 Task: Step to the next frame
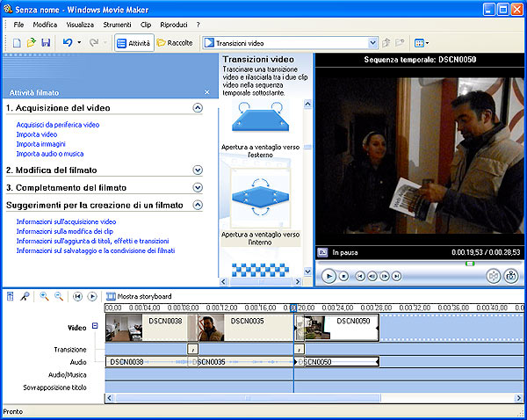(385, 277)
